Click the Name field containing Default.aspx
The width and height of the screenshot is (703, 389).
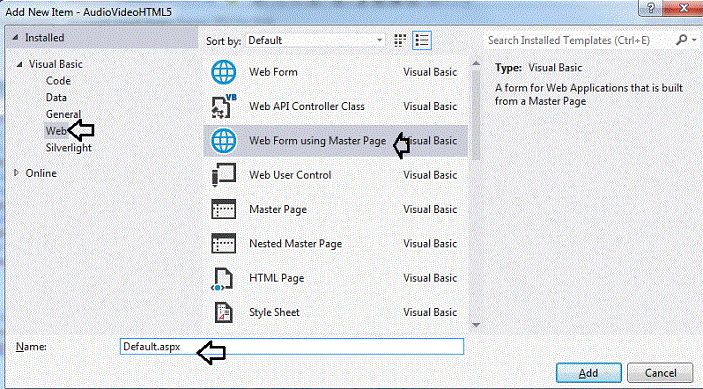pos(292,346)
